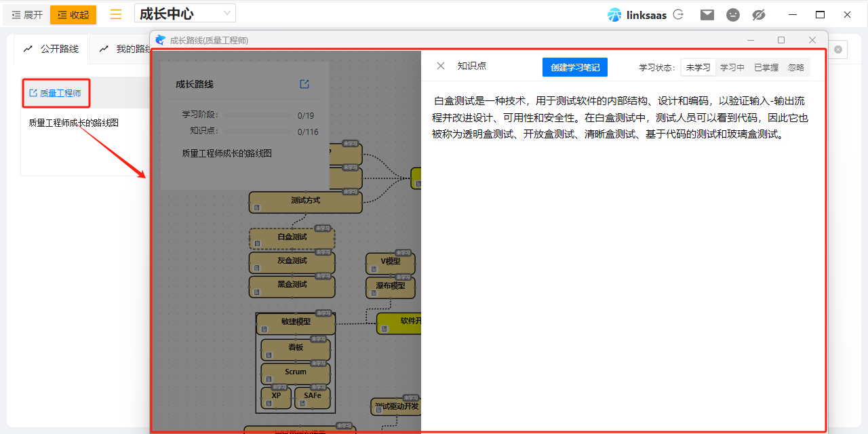This screenshot has width=868, height=434.
Task: Select the 白盒测试 node
Action: pos(292,239)
